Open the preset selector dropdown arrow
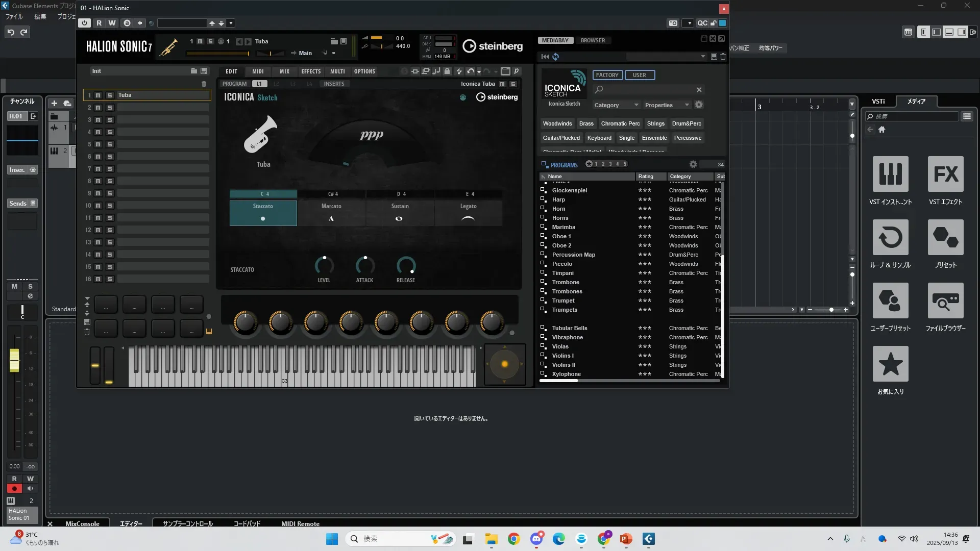This screenshot has width=980, height=551. coord(231,23)
